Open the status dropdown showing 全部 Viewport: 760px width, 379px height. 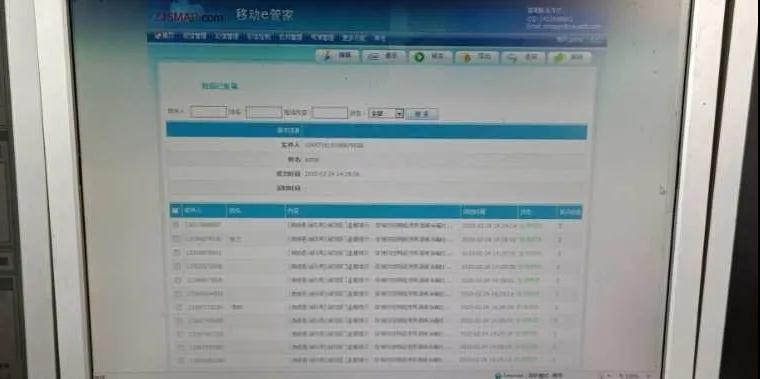(386, 113)
